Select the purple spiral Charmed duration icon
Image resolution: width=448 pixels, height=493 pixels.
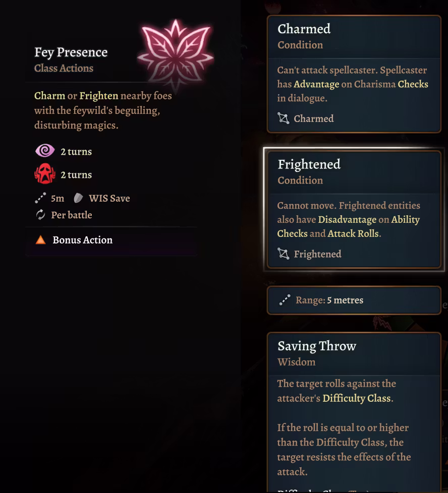[44, 151]
